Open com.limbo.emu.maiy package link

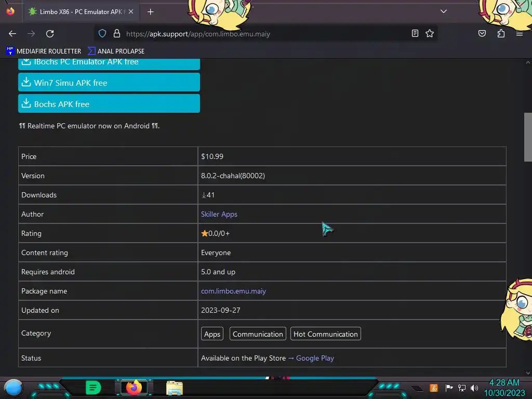(233, 291)
